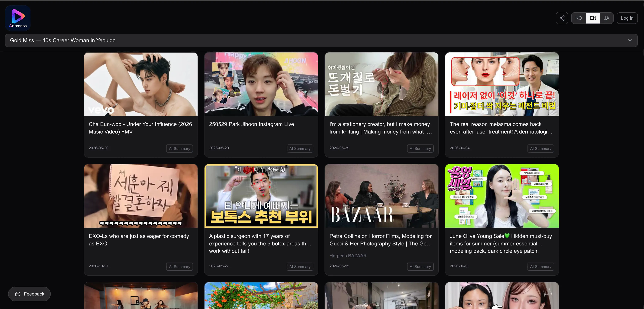Open botox plastic surgeon video thumbnail
644x309 pixels.
(261, 196)
